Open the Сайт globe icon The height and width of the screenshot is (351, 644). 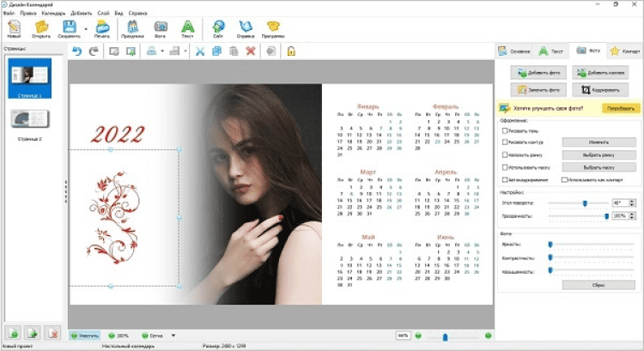(218, 27)
